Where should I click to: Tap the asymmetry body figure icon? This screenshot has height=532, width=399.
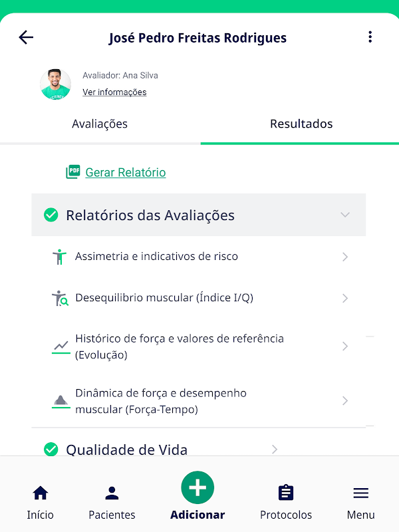[x=61, y=257]
